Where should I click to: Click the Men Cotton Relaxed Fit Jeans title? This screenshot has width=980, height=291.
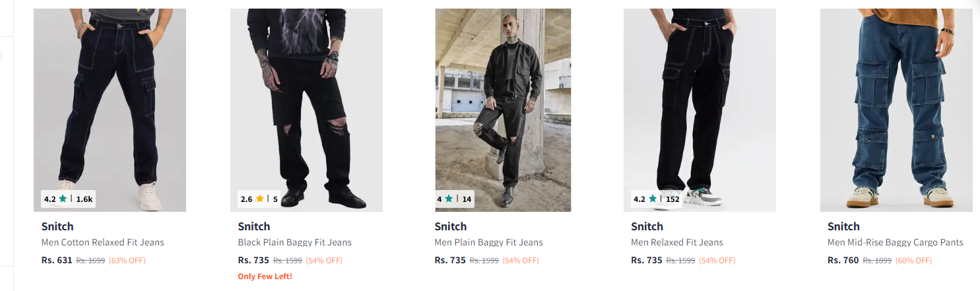tap(102, 242)
